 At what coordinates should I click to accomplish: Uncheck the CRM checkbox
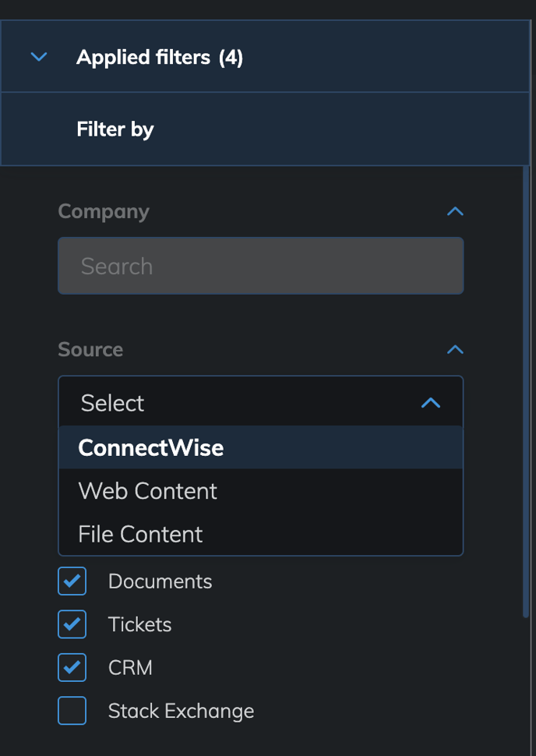tap(72, 667)
